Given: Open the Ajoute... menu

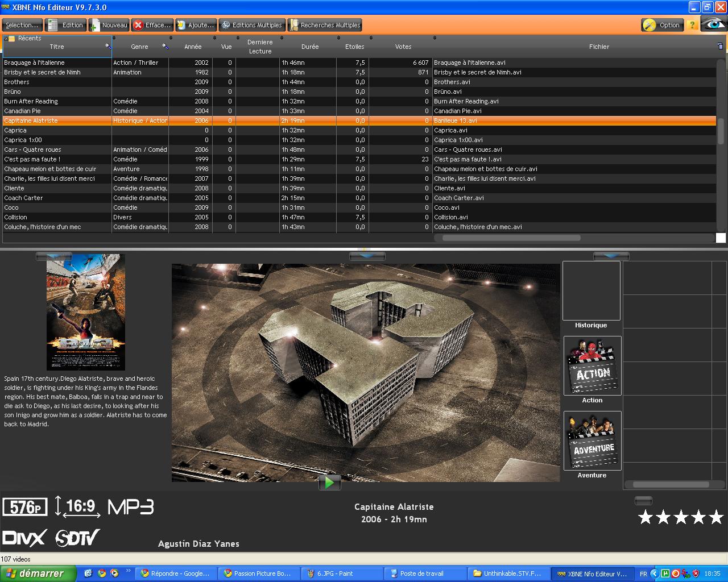Looking at the screenshot, I should click(x=196, y=25).
